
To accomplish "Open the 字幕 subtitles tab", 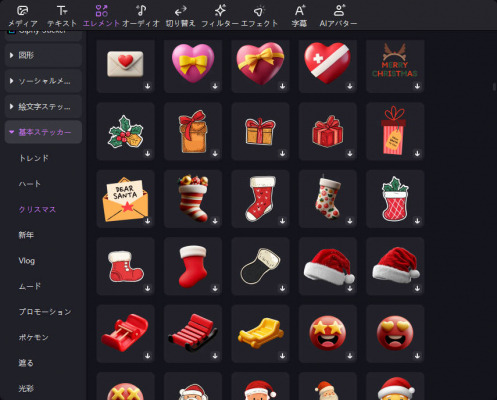I will click(x=299, y=16).
